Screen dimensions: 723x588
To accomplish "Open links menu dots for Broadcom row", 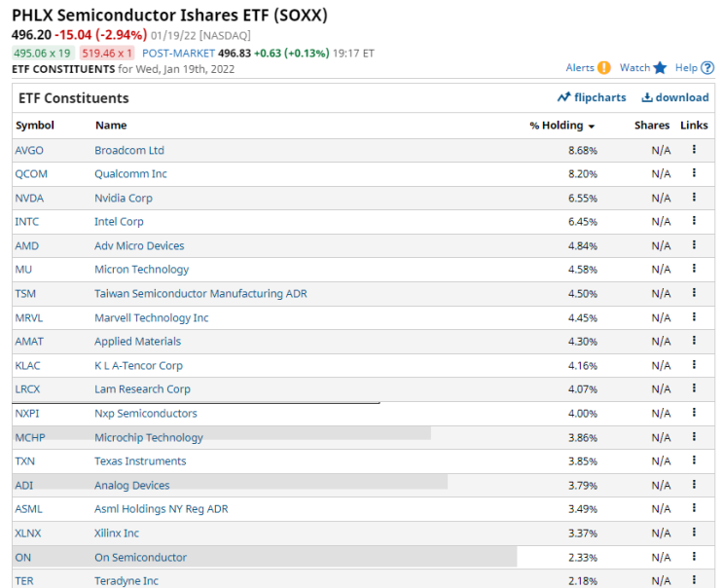I will [694, 149].
